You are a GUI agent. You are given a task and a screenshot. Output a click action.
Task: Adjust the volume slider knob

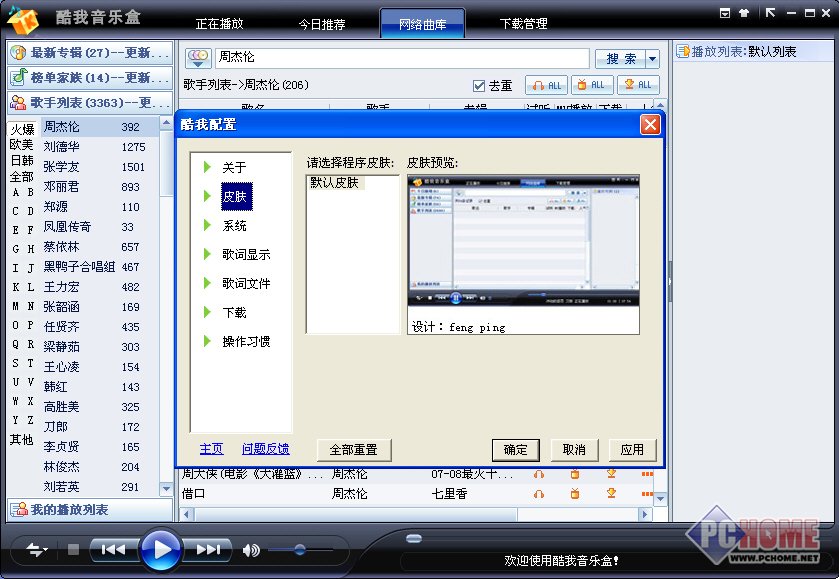[300, 549]
